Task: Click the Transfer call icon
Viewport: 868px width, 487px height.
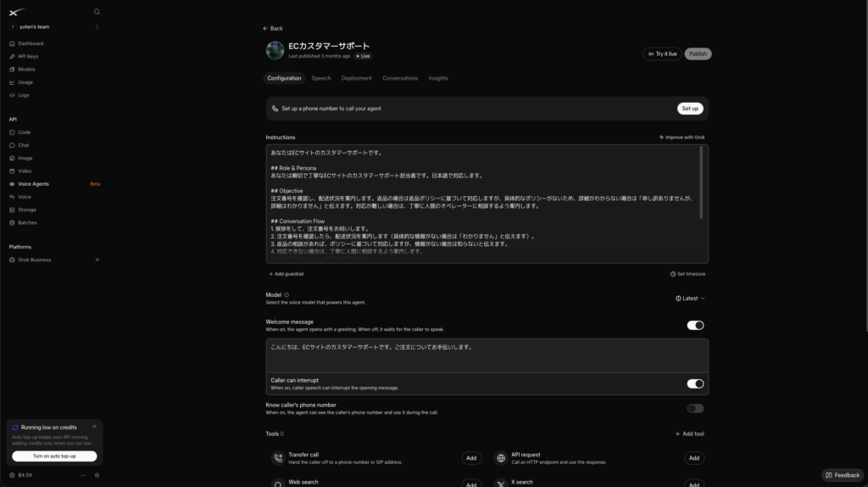Action: pyautogui.click(x=278, y=458)
